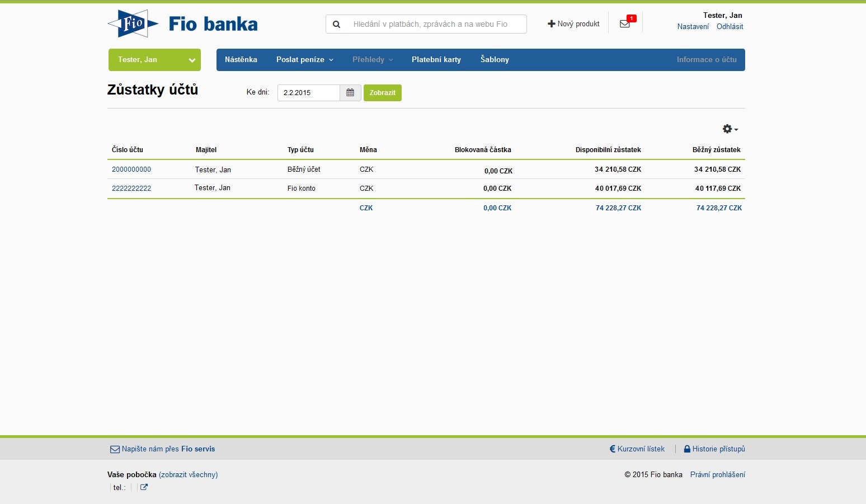This screenshot has width=866, height=504.
Task: Expand the Tester, Jan account selector
Action: (x=154, y=60)
